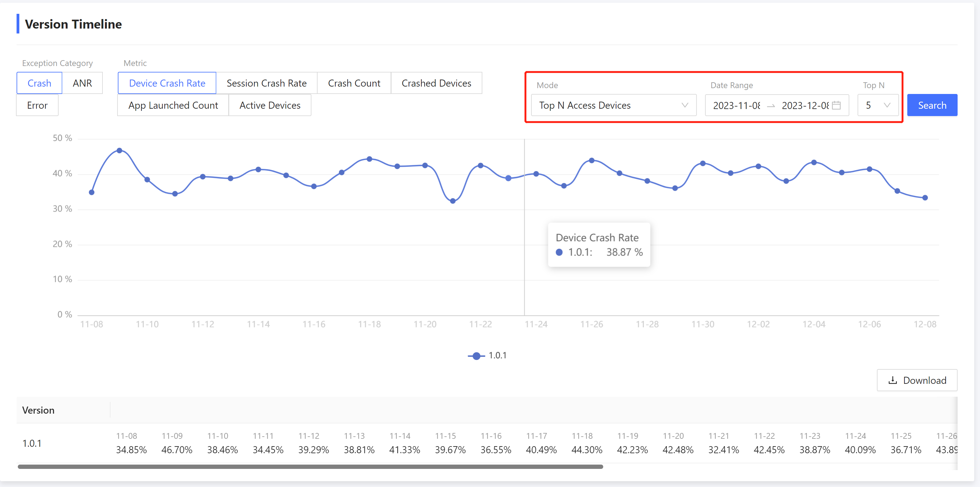Toggle the 1.0.1 legend series
This screenshot has height=487, width=980.
[487, 356]
